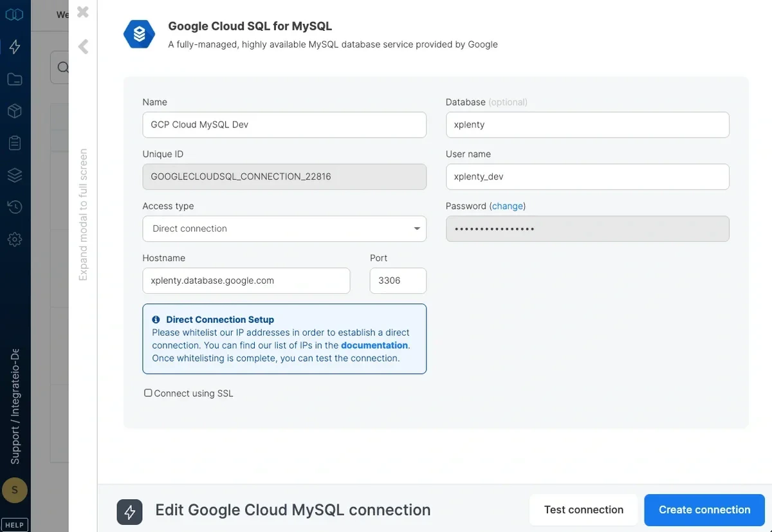Click the Google Cloud SQL hexagon logo
Viewport: 772px width, 532px height.
[x=138, y=33]
